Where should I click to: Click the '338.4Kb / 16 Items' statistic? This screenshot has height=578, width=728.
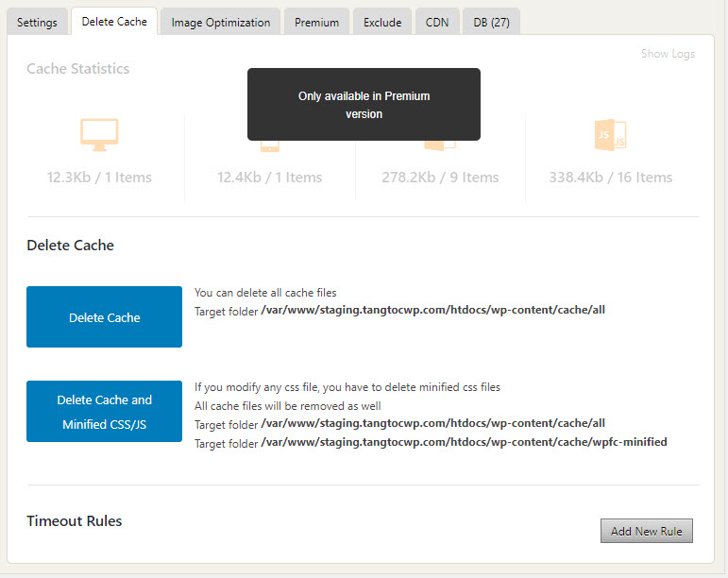(611, 178)
